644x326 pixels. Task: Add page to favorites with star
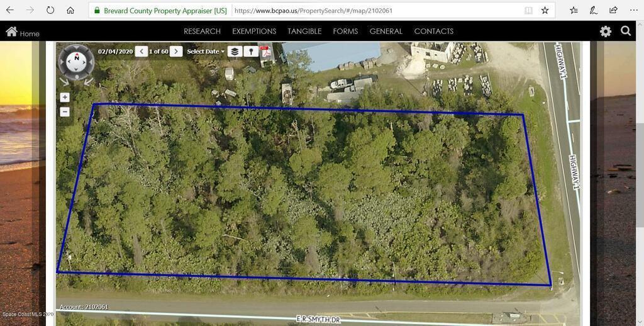click(x=545, y=11)
